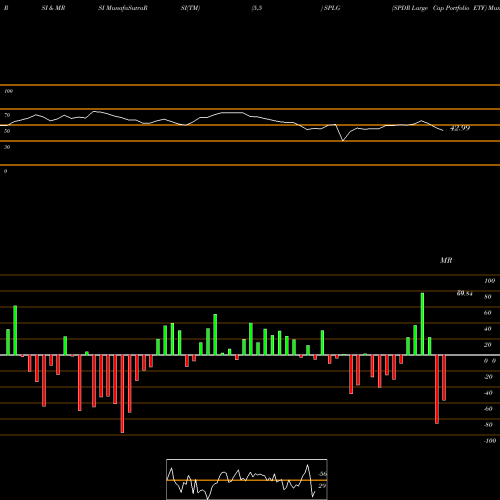Select the SPLG ticker text in header
The image size is (500, 500).
click(332, 8)
